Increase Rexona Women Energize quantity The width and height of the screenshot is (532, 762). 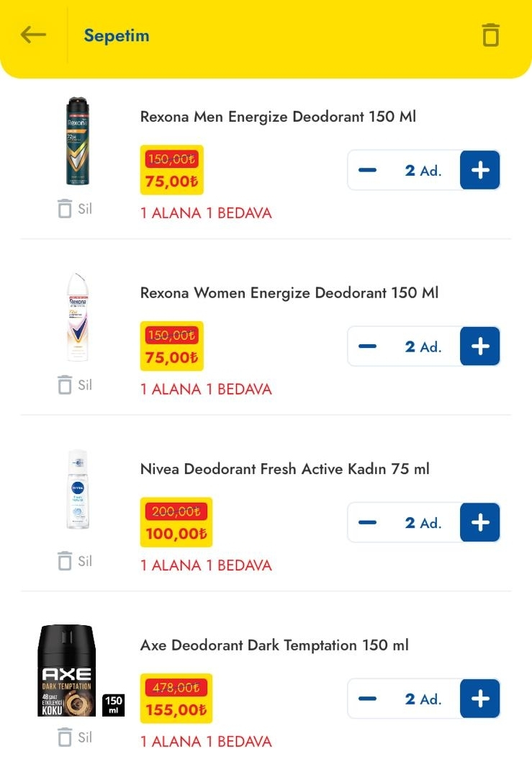(479, 346)
